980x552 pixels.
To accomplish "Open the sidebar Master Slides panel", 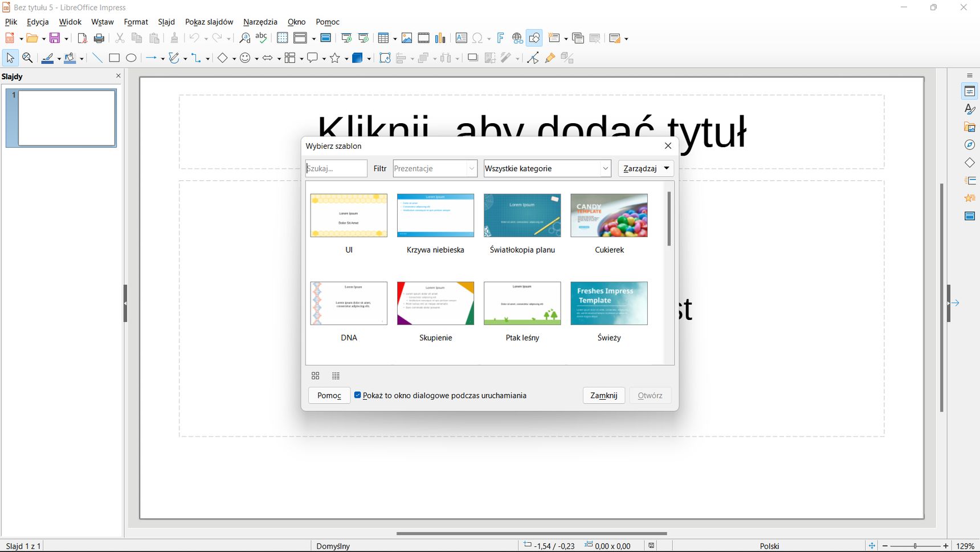I will [970, 216].
